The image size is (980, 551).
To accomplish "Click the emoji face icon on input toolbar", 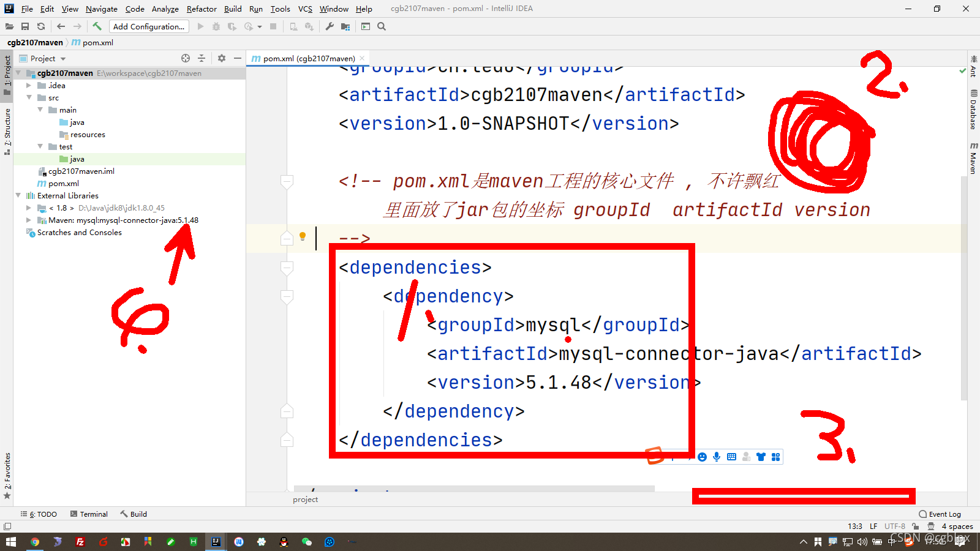I will click(x=703, y=457).
